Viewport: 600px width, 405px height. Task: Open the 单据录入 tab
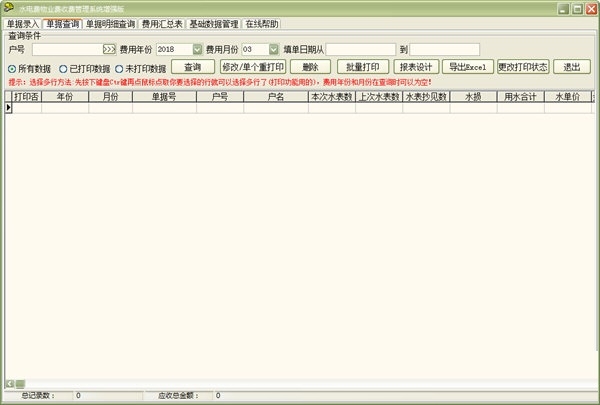23,24
